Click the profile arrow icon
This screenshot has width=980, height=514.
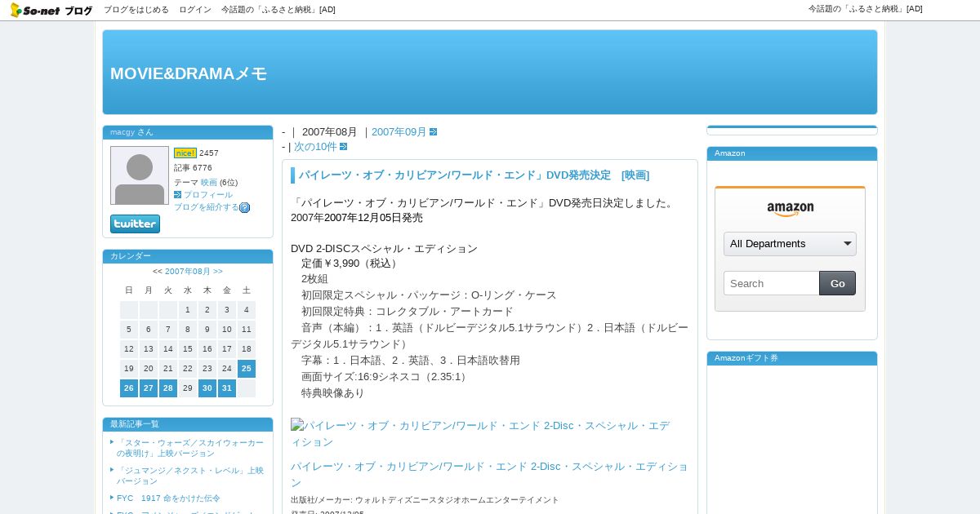177,195
